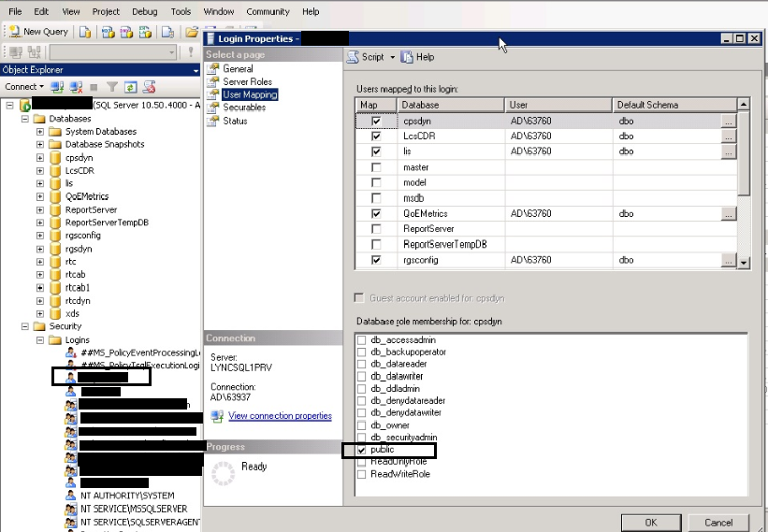Click the OK button

point(651,523)
